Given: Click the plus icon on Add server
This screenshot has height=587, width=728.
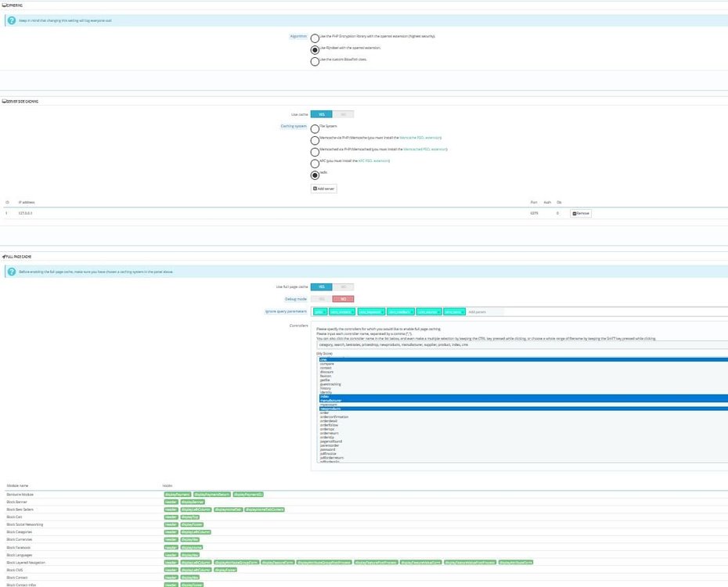Looking at the screenshot, I should tap(315, 189).
